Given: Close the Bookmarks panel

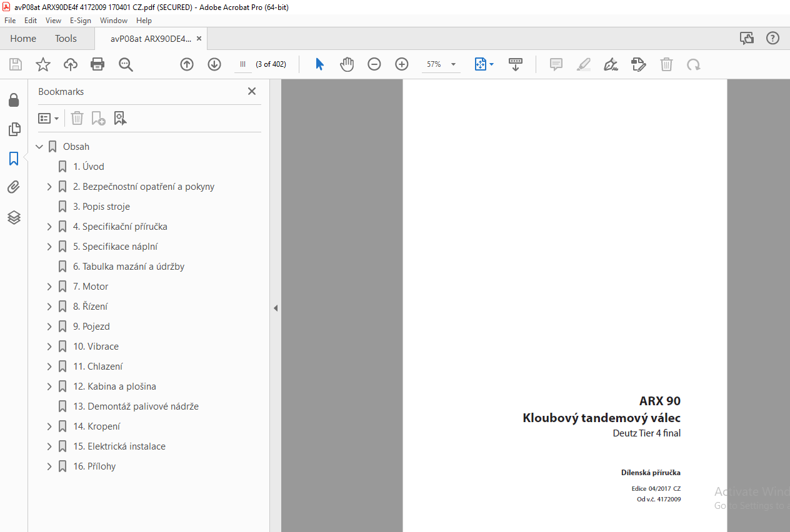Looking at the screenshot, I should point(252,91).
